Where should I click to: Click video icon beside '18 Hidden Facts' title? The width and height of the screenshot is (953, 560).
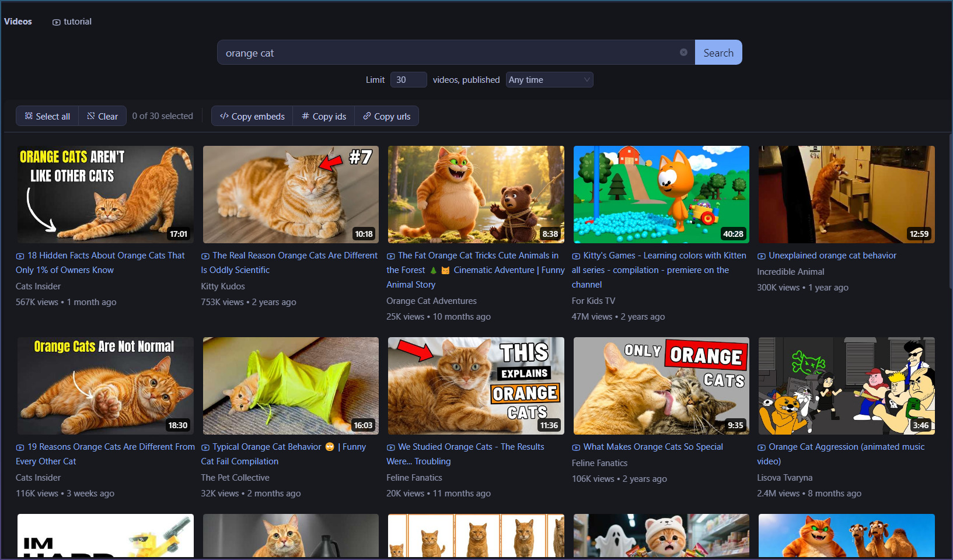(20, 256)
